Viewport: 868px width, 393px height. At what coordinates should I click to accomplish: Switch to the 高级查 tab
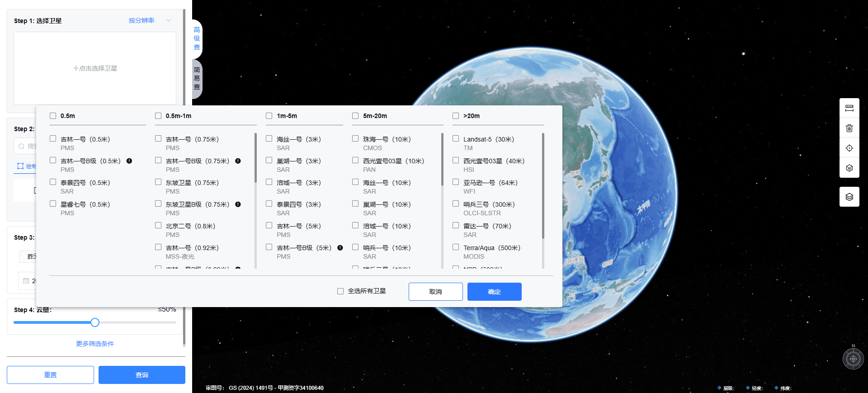coord(197,38)
